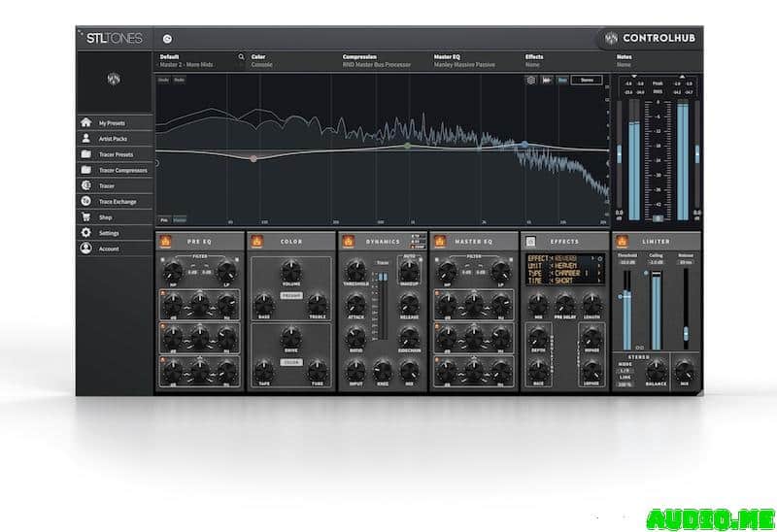This screenshot has width=777, height=532.
Task: Click the Present button in the Color module
Action: [291, 295]
